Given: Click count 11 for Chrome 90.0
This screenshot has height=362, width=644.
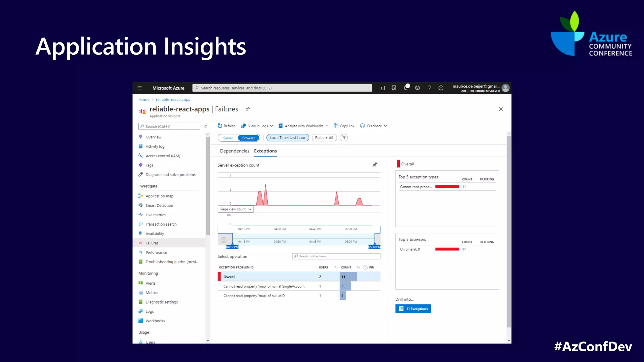Looking at the screenshot, I should click(x=464, y=249).
